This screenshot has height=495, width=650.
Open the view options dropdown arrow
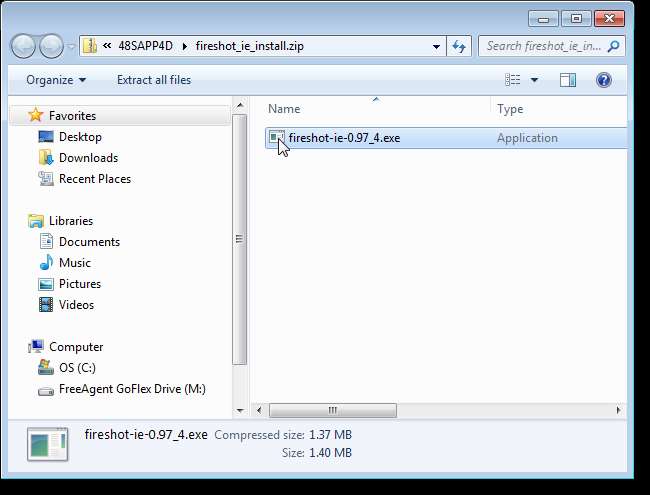point(534,80)
